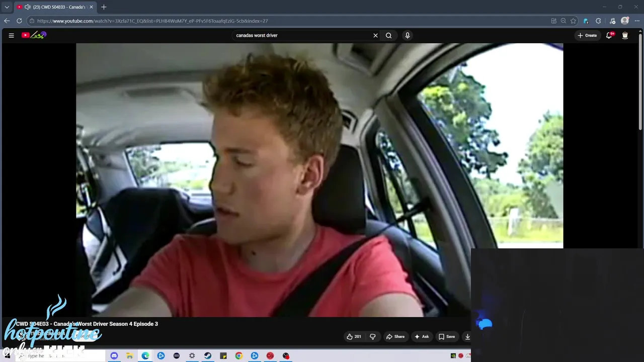Open File Explorer from the taskbar
644x362 pixels.
129,355
